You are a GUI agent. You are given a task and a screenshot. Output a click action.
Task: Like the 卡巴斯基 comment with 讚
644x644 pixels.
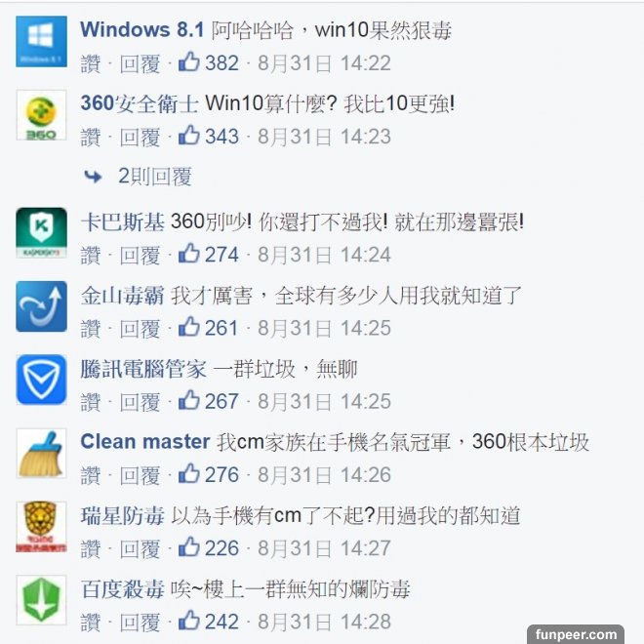click(91, 256)
